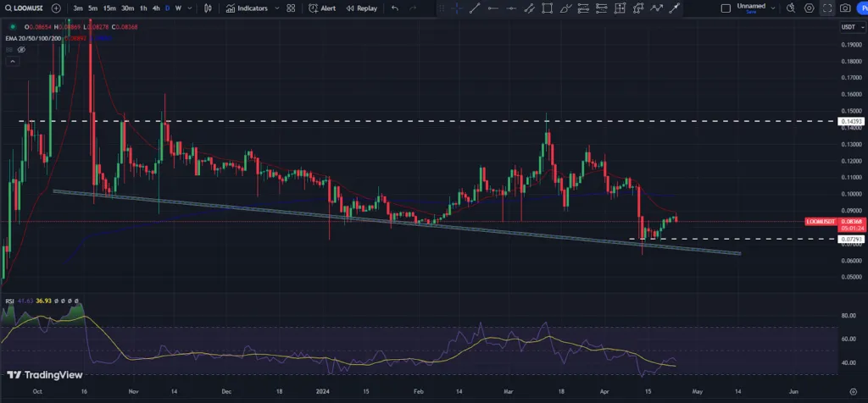Open time axis settings gear icon

coord(853,391)
